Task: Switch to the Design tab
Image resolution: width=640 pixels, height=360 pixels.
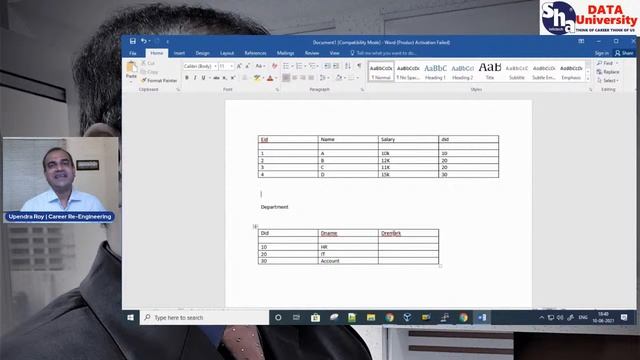Action: tap(202, 53)
